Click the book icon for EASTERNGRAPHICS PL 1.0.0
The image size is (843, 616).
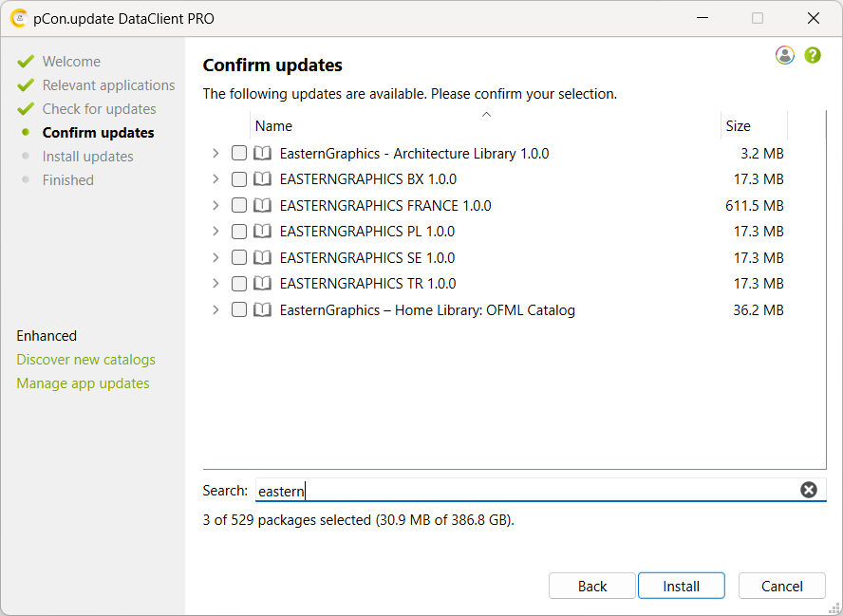262,232
